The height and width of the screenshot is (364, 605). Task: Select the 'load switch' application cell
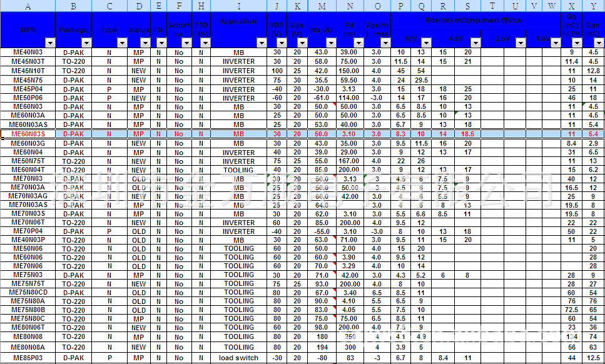point(238,358)
